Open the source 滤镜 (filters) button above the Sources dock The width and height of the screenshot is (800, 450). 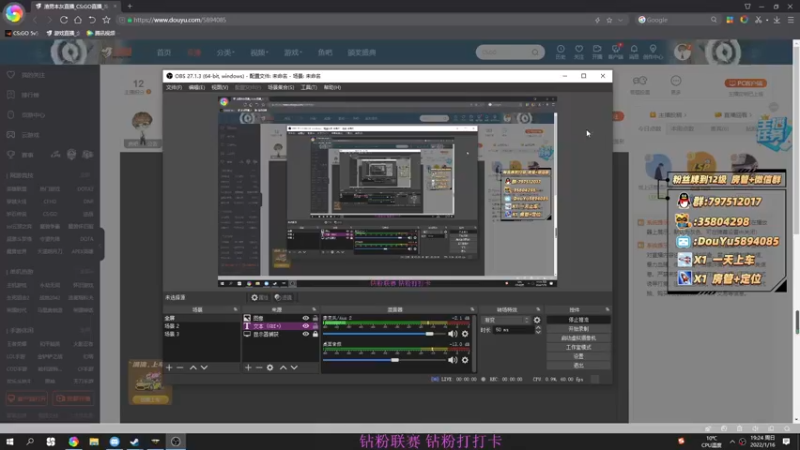click(283, 297)
